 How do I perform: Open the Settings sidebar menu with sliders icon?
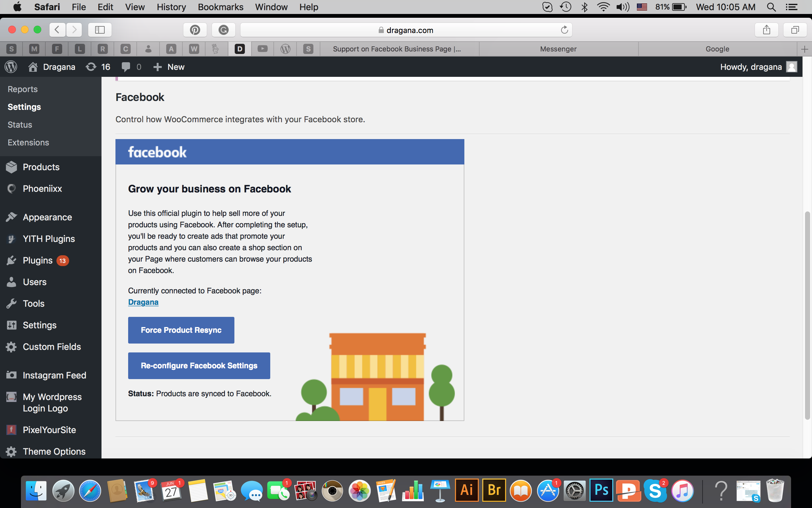point(40,325)
